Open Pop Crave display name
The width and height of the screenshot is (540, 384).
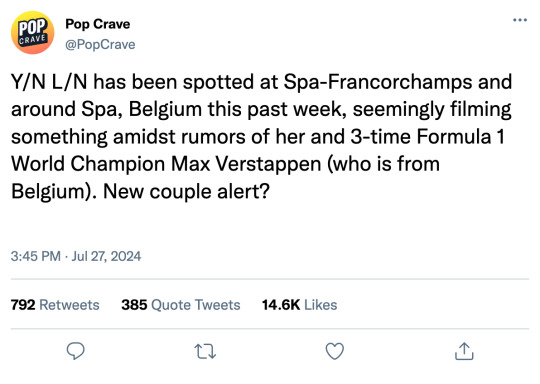point(98,24)
